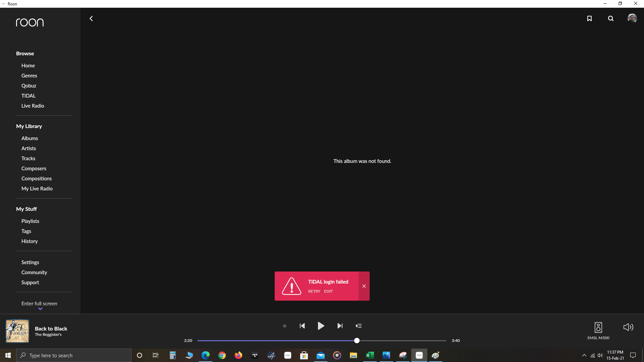Browse the Artists library

[x=29, y=148]
